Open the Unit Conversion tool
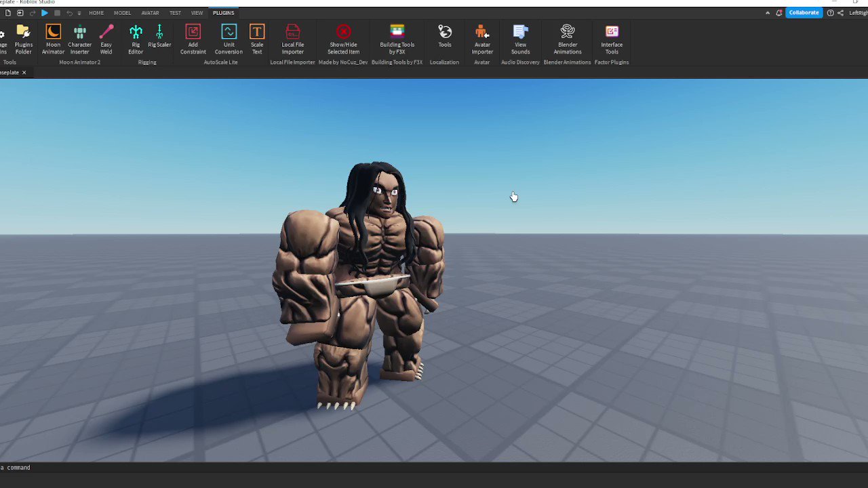868x488 pixels. point(229,39)
